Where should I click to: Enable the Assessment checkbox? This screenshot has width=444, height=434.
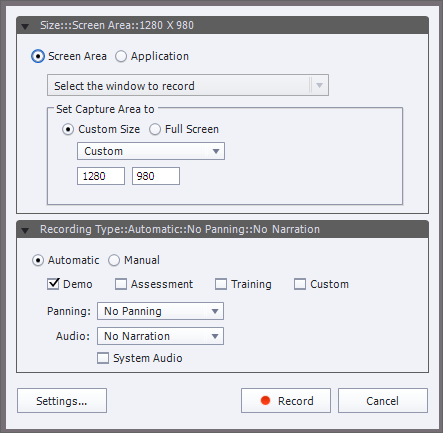click(121, 284)
